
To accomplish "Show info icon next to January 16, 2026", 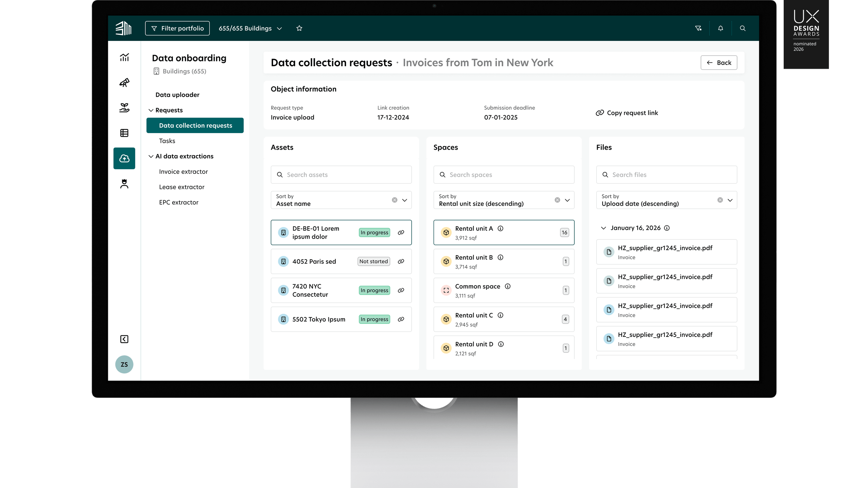I will tap(667, 228).
